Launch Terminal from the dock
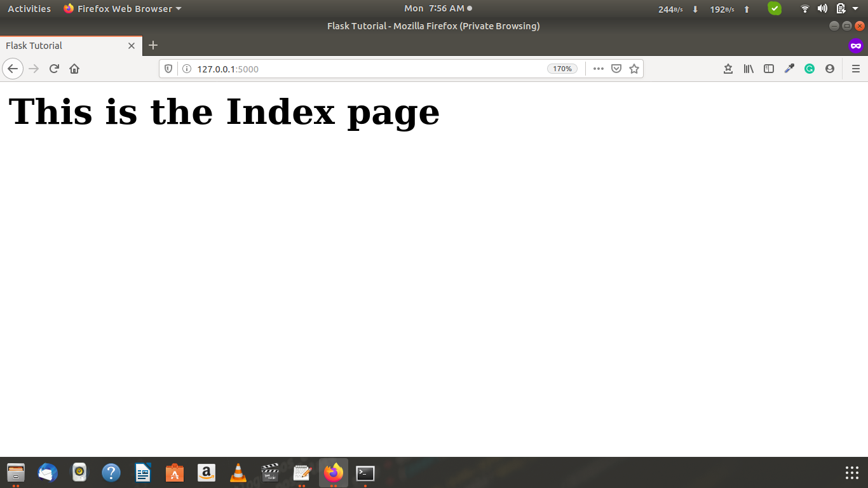868x488 pixels. (x=365, y=472)
